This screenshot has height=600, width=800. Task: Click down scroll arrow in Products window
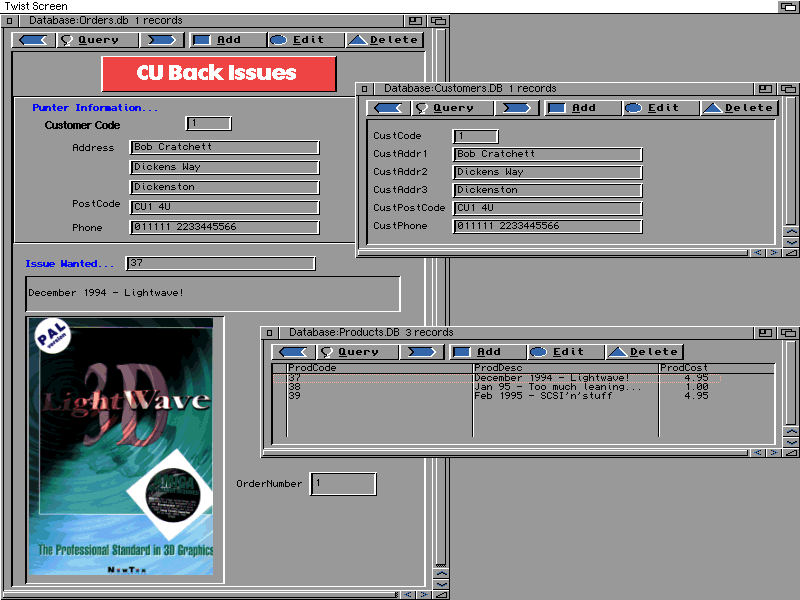pyautogui.click(x=791, y=442)
